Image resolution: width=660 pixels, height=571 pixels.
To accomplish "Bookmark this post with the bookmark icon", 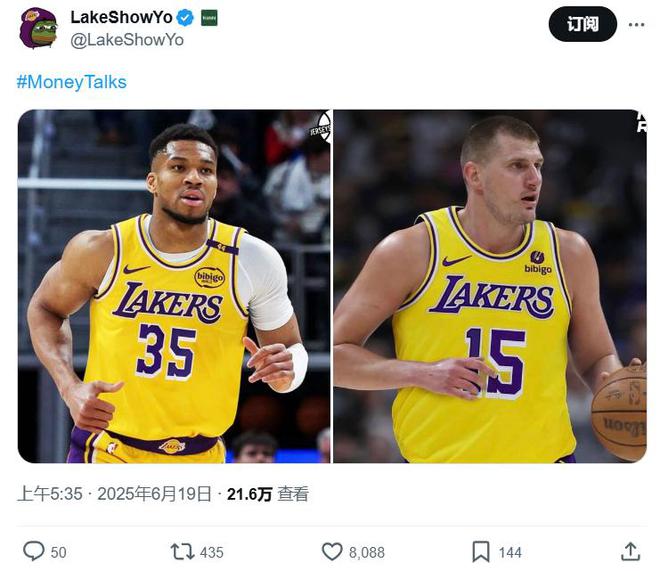I will click(481, 551).
